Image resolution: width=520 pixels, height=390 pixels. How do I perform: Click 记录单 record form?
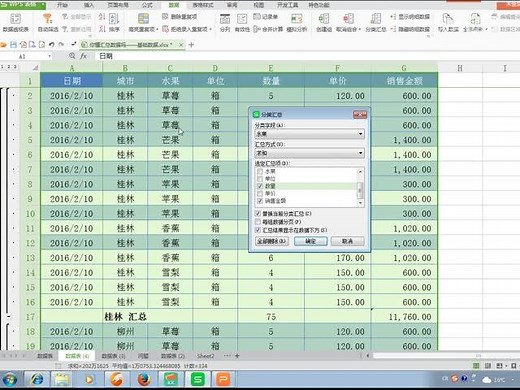(266, 17)
